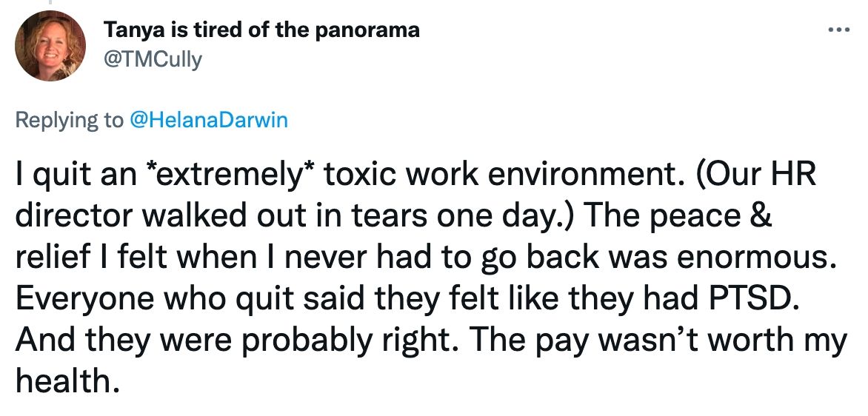
Task: Click Tanya's profile avatar photo
Action: (x=51, y=45)
